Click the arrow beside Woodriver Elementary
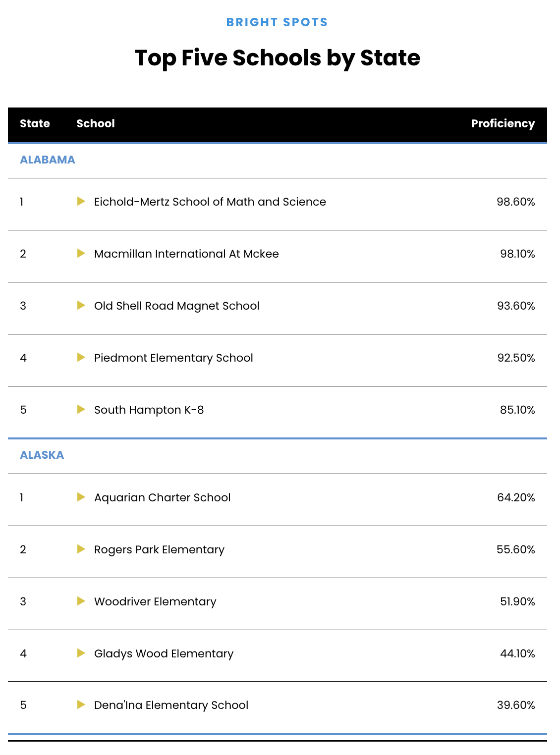560x755 pixels. tap(81, 601)
